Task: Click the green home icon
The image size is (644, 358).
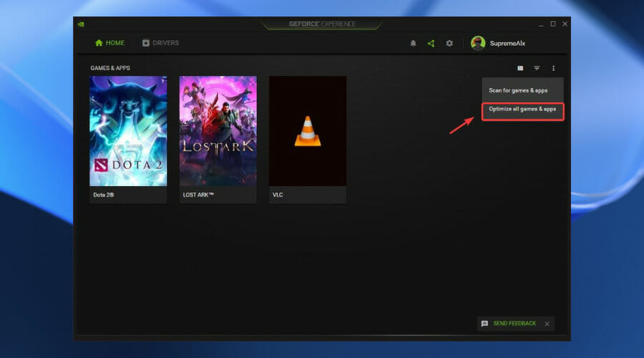Action: coord(99,43)
